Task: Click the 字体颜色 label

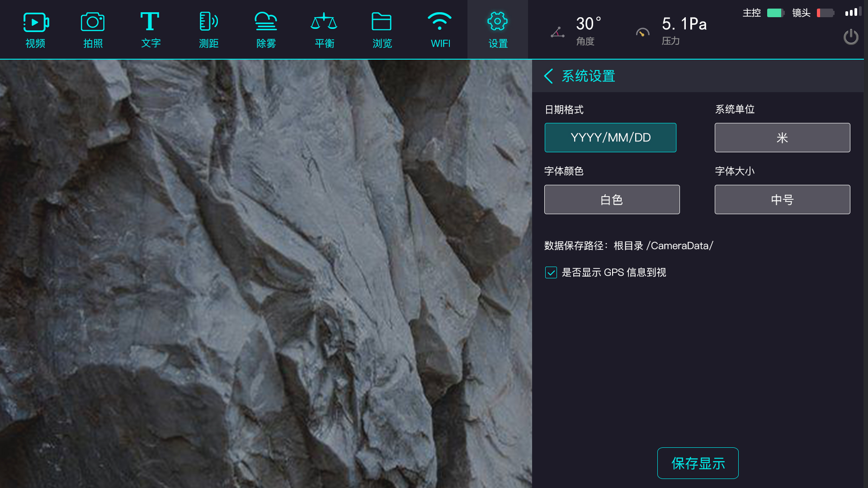Action: (564, 171)
